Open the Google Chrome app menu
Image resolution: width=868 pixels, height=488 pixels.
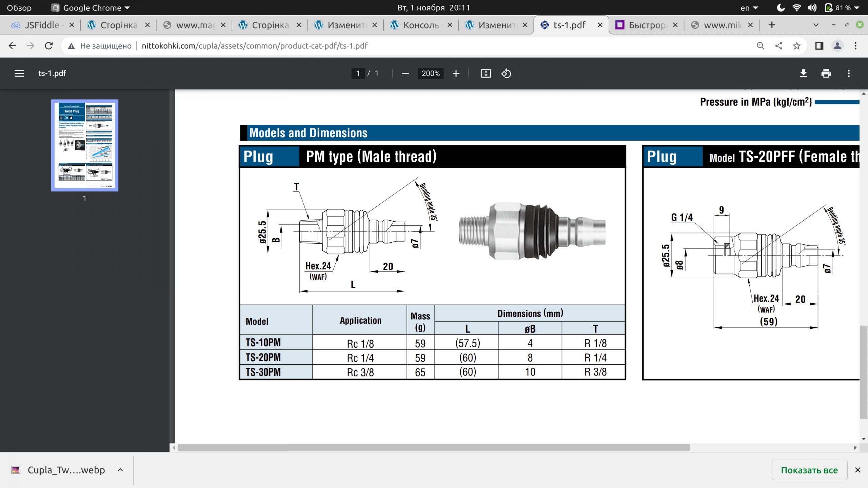(91, 8)
